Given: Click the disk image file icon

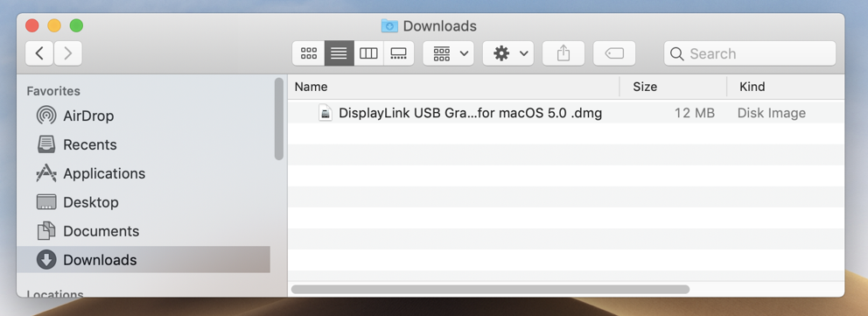Looking at the screenshot, I should coord(325,113).
